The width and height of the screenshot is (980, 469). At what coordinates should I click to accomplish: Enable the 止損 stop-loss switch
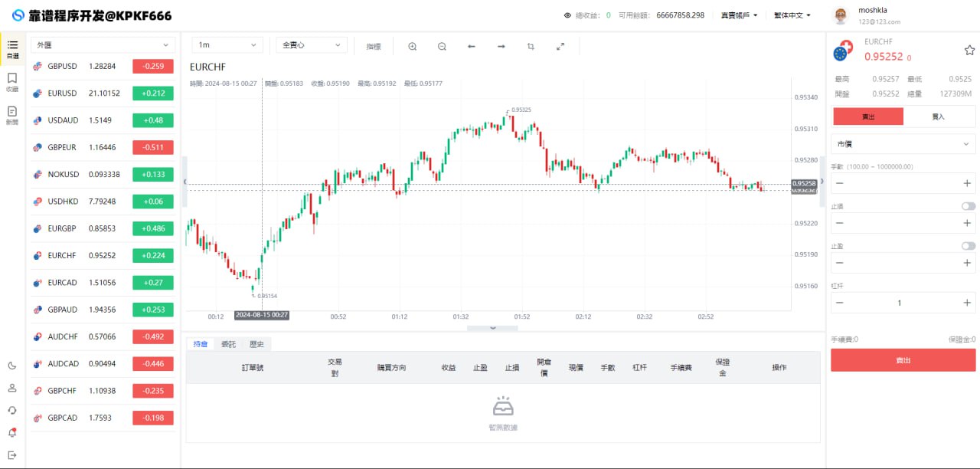tap(969, 206)
